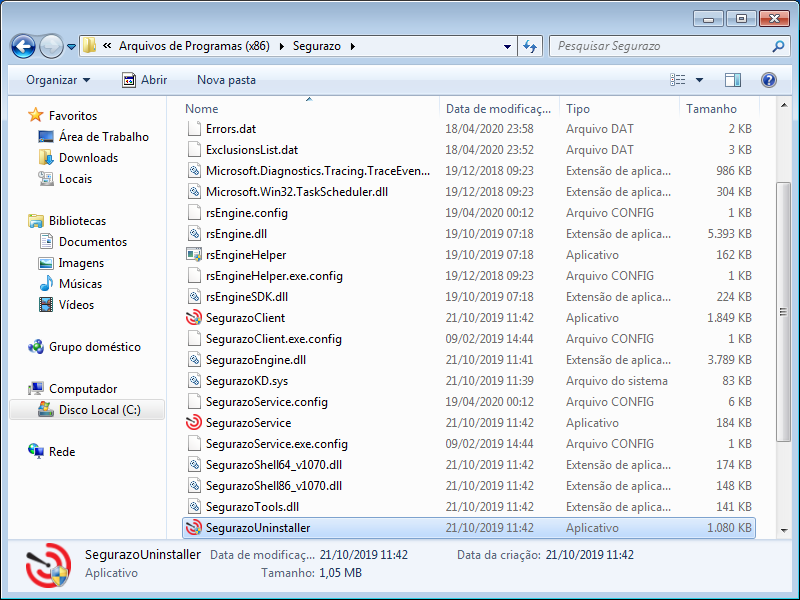Click Arquivos de Programas (x86) breadcrumb
Screen dimensions: 800x600
pos(194,46)
